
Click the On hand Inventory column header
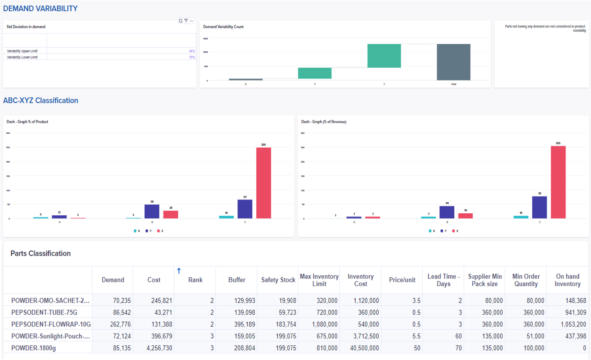coord(568,280)
